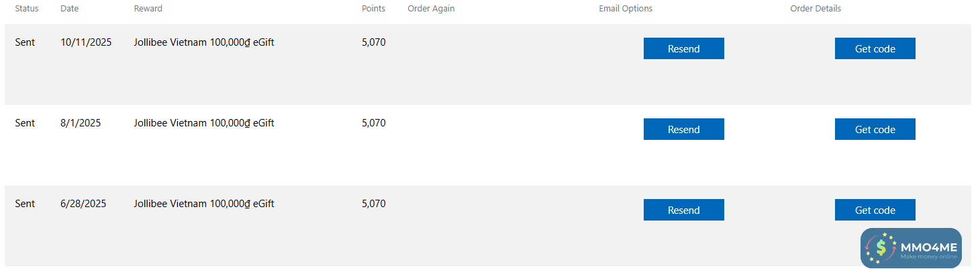Get code for the 6/28/2025 order

tap(875, 210)
